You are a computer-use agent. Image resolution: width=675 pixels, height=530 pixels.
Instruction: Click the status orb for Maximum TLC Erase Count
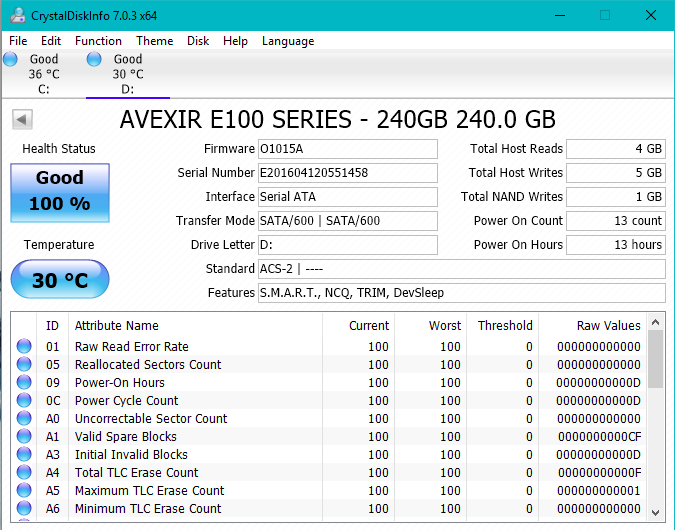coord(24,490)
